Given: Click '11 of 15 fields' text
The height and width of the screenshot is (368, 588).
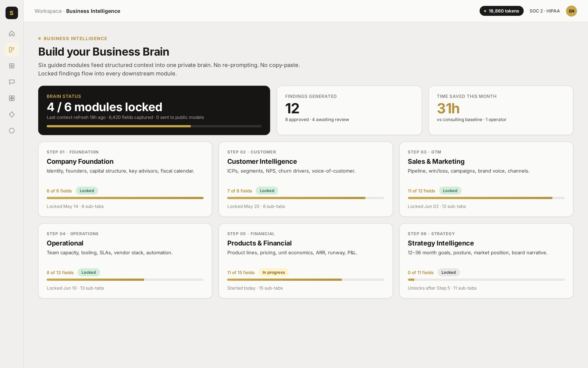Looking at the screenshot, I should click(241, 273).
